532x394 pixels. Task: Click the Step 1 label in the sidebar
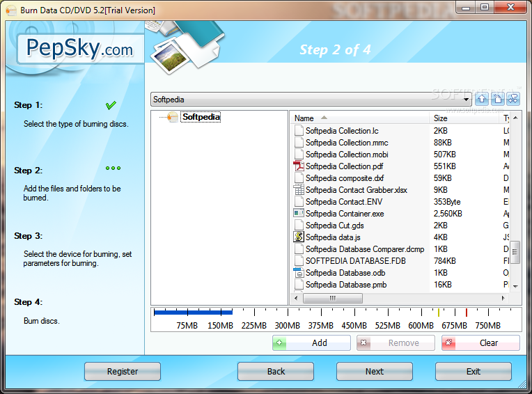click(x=28, y=105)
